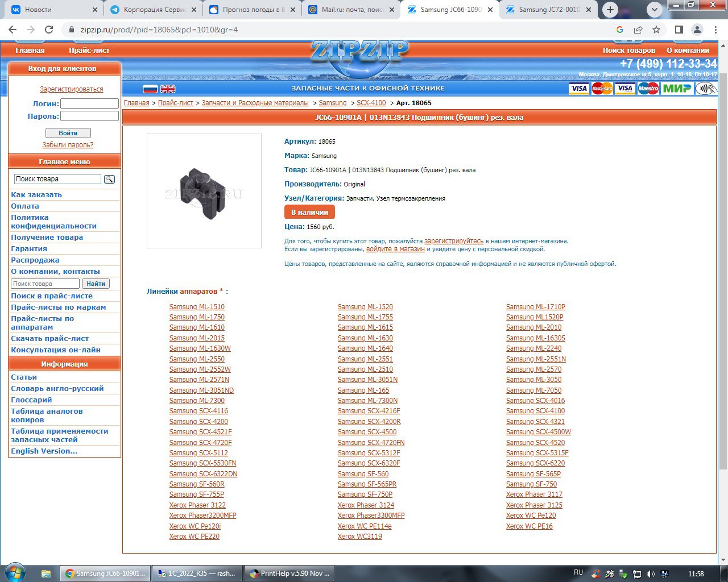Switch to 'Корпорация Сервис' browser tab
The image size is (728, 582).
point(152,10)
